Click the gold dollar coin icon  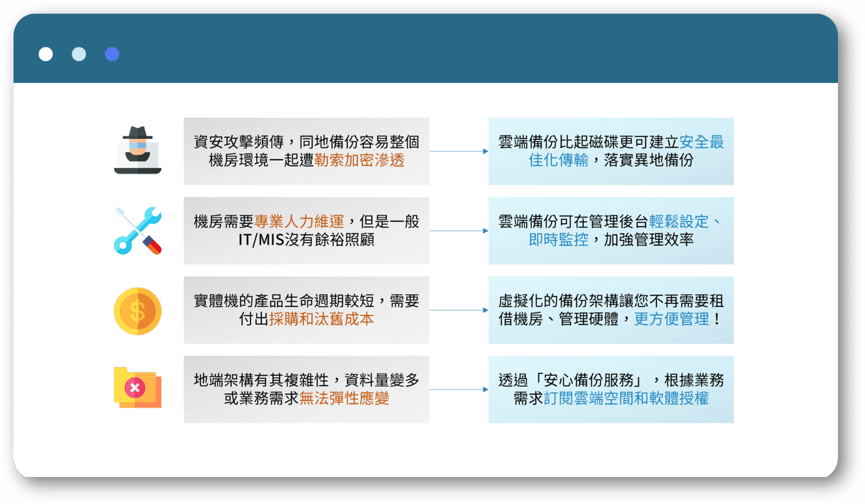tap(137, 310)
